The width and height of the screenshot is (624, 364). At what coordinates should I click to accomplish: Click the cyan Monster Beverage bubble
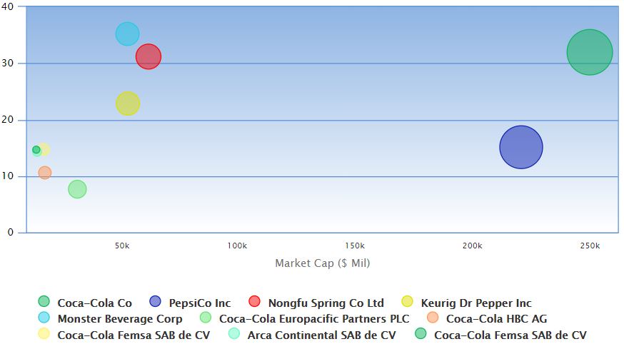(x=127, y=34)
